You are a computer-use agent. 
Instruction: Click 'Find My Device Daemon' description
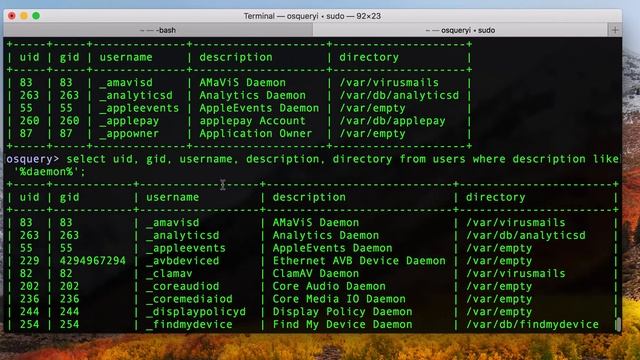tap(342, 324)
